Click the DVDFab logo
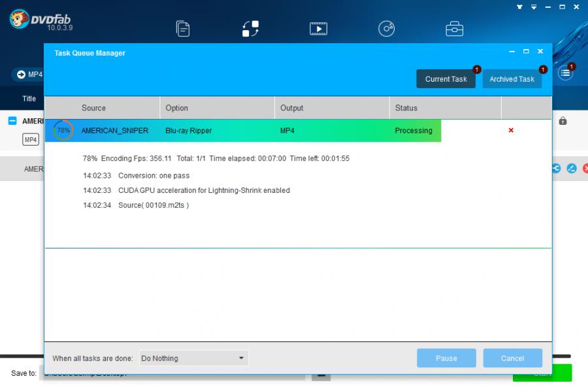Image resolution: width=588 pixels, height=387 pixels. click(x=41, y=20)
